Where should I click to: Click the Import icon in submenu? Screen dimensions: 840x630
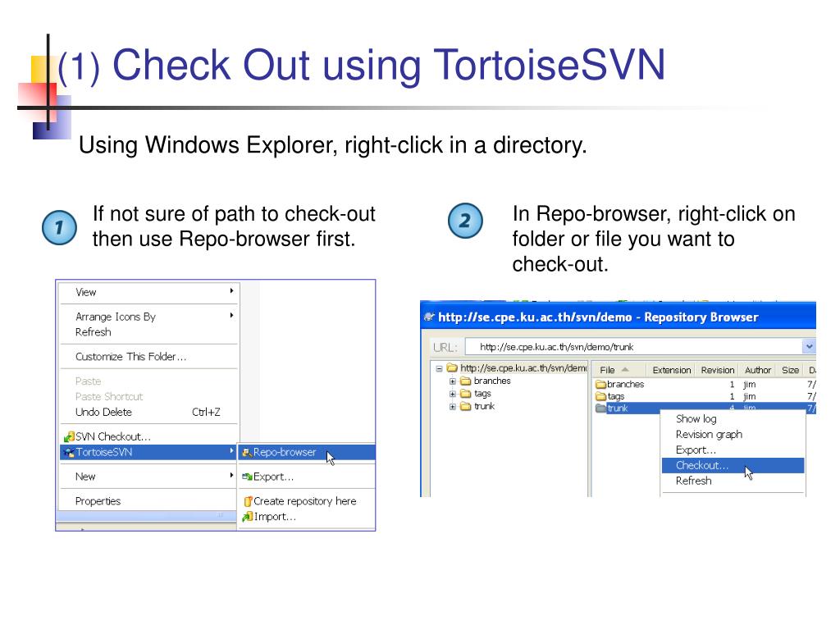coord(248,517)
